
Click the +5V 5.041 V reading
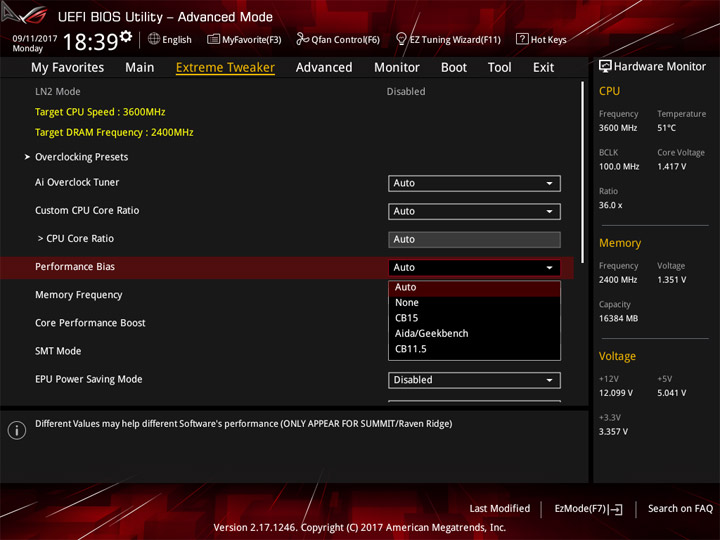pos(671,393)
